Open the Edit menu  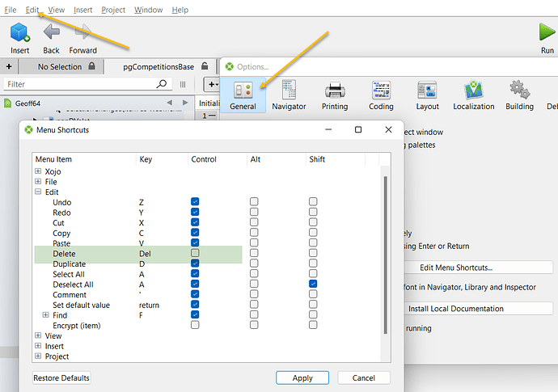click(32, 10)
